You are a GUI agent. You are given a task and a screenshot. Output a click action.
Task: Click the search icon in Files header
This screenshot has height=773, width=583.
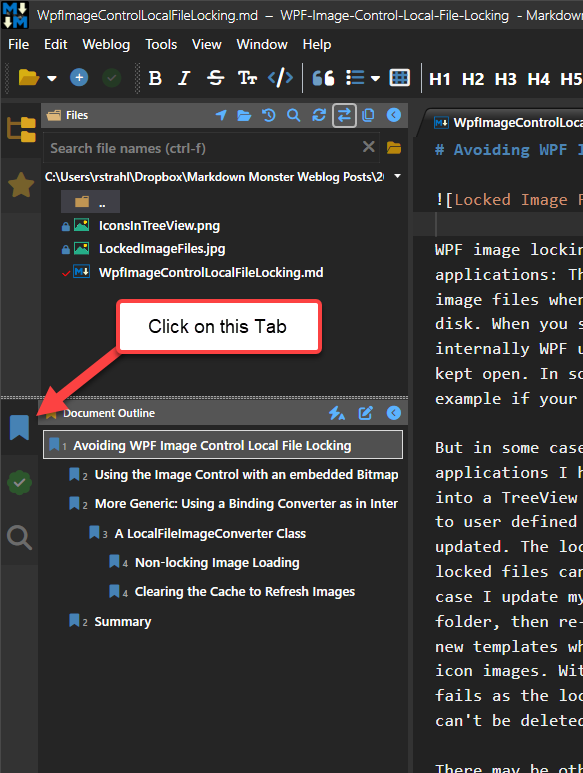294,115
